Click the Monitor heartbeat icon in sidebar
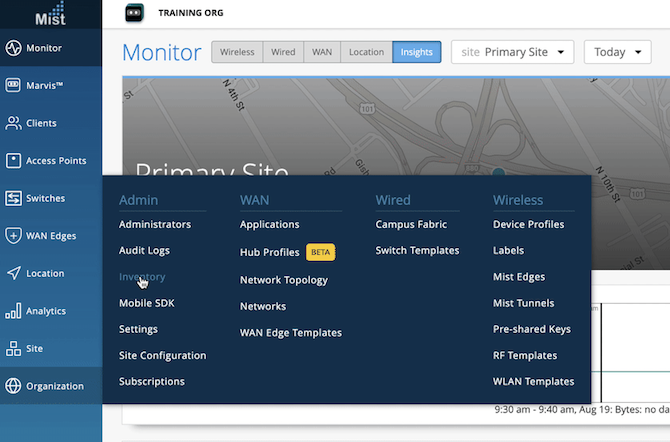The height and width of the screenshot is (442, 670). tap(13, 48)
